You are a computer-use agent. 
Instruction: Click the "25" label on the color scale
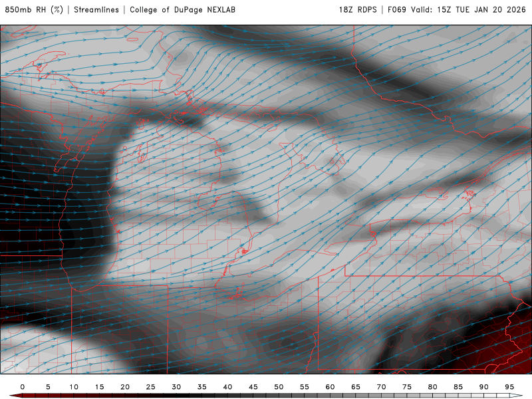coord(151,387)
